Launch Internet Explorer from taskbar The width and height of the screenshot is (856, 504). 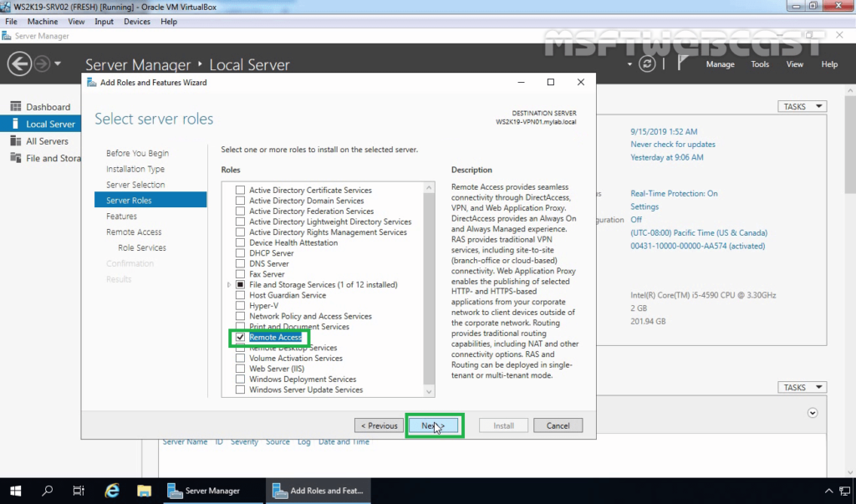(x=112, y=491)
